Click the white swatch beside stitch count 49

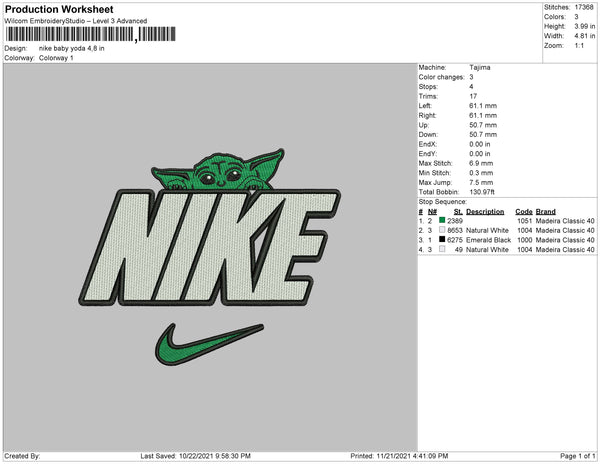click(x=442, y=249)
